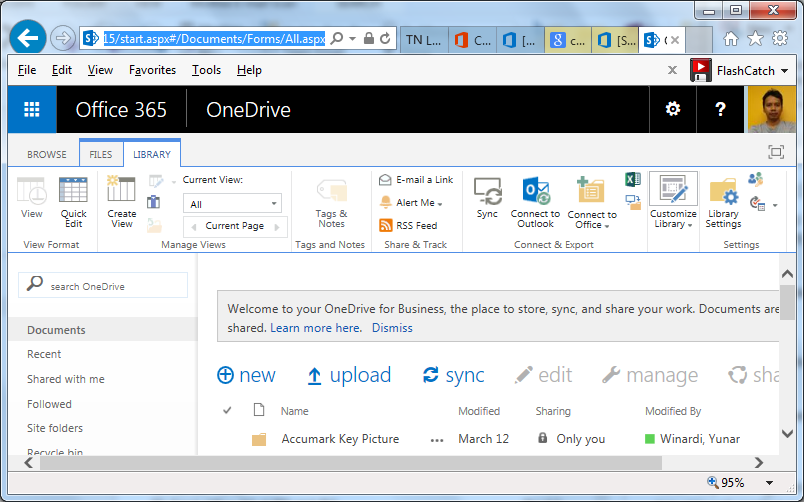Image resolution: width=804 pixels, height=502 pixels.
Task: Click the address bar search magnifier
Action: click(x=337, y=38)
